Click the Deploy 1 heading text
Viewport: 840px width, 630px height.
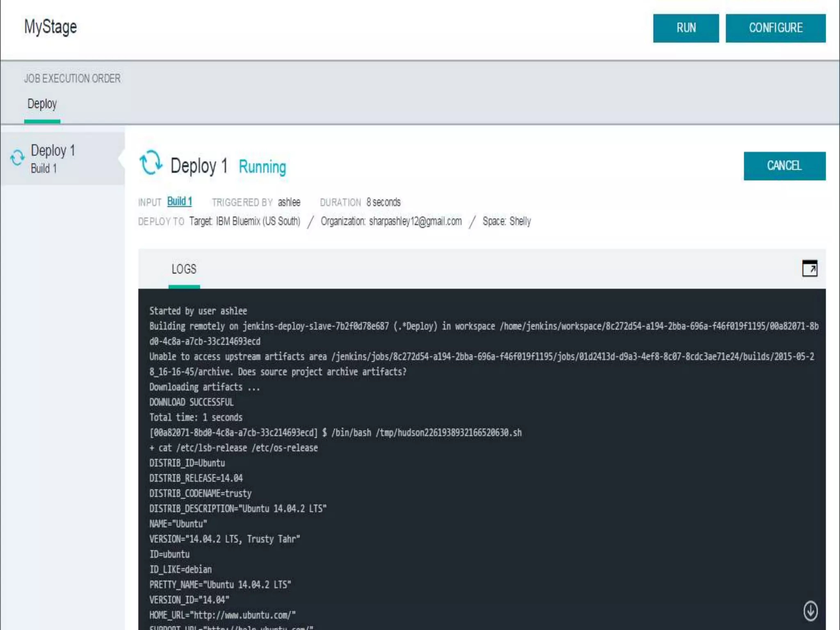[199, 166]
